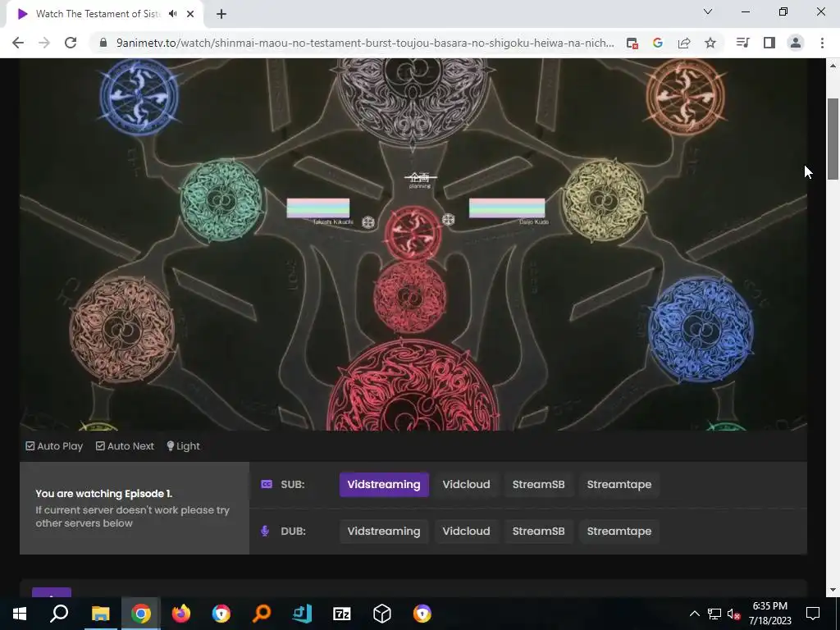Click the address bar URL
This screenshot has width=840, height=630.
tap(365, 43)
